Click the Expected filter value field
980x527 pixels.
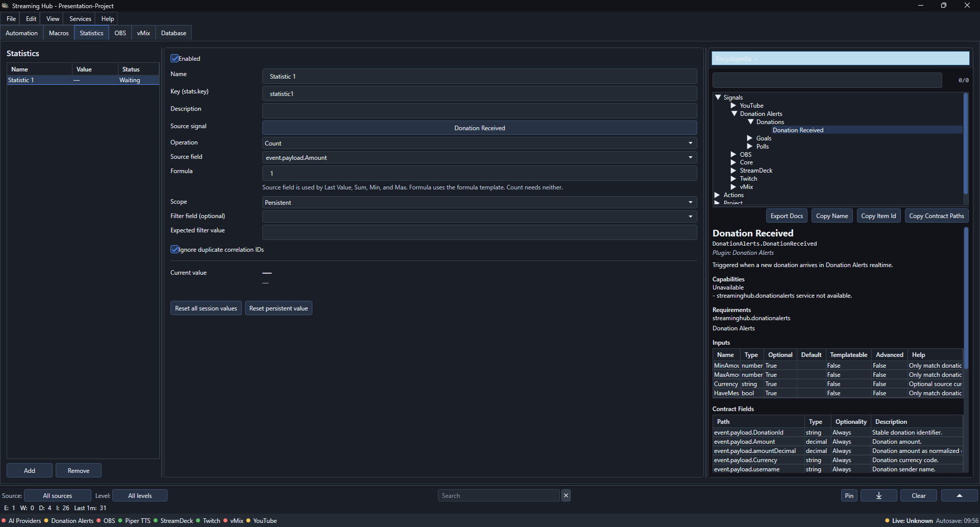pos(479,232)
